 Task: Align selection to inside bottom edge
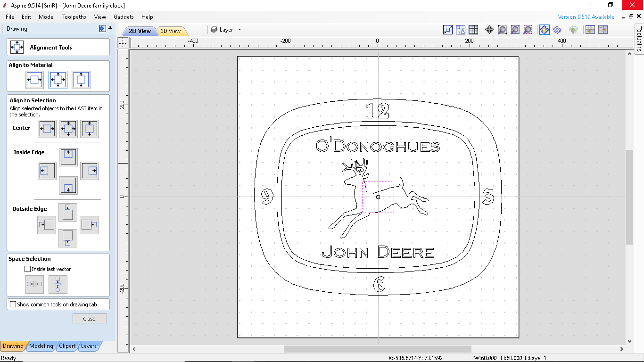(x=68, y=186)
